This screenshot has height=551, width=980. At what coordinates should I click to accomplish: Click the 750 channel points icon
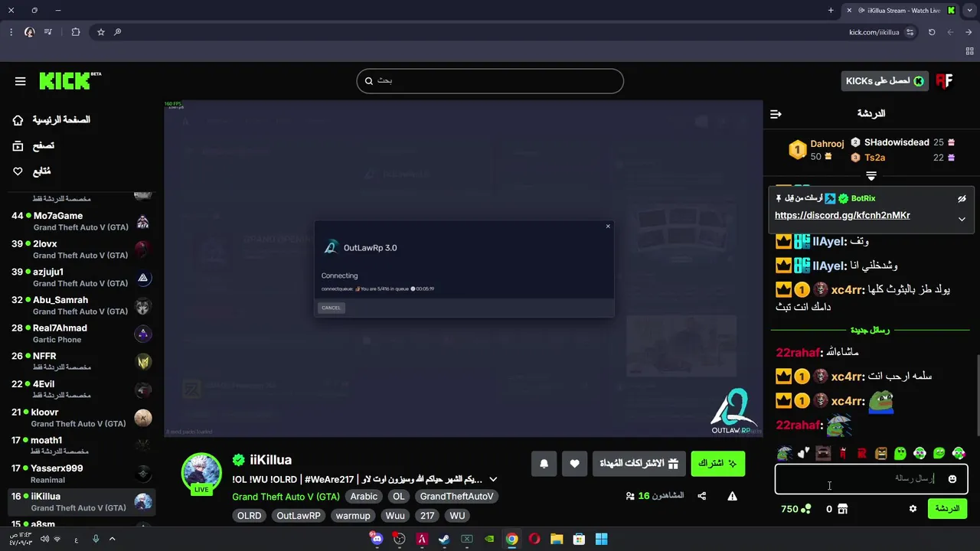tap(805, 509)
